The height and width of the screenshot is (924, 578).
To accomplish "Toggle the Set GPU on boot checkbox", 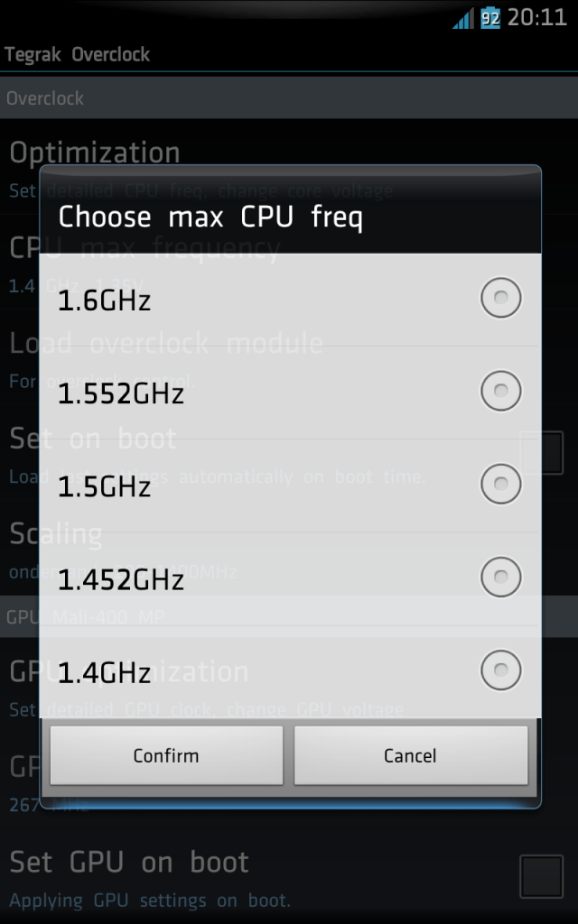I will (542, 877).
